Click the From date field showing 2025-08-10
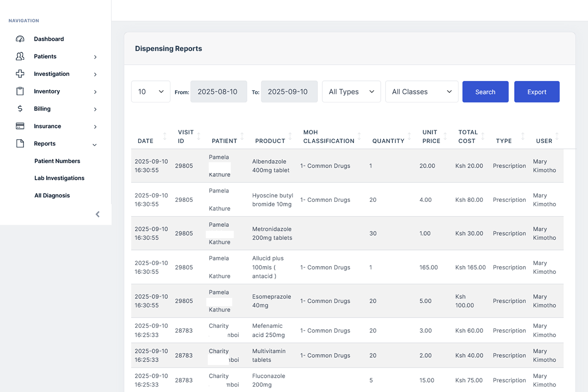 [219, 91]
